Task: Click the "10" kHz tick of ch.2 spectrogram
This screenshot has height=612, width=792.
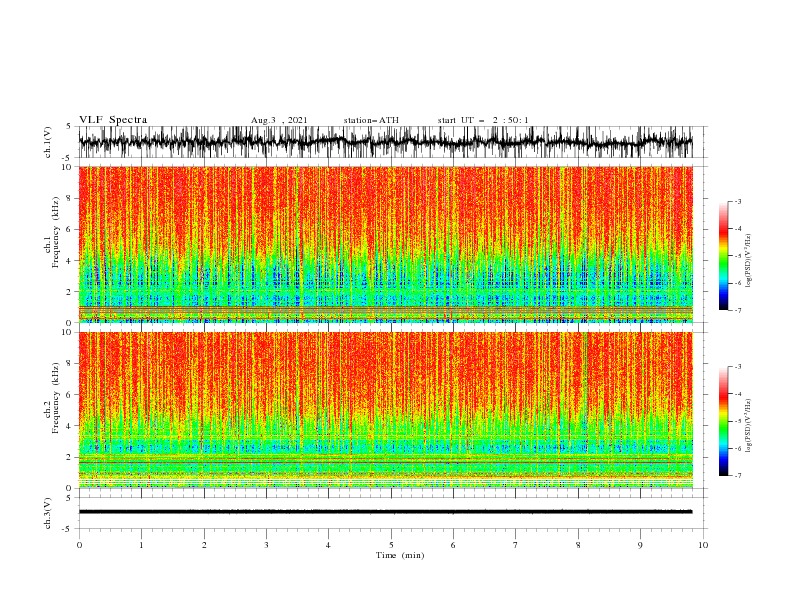Action: pos(68,332)
